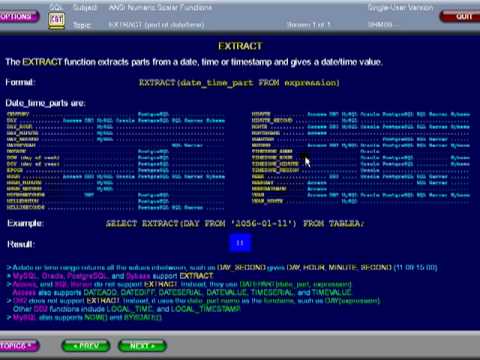Advance with the NEXT button
This screenshot has width=480, height=360.
pyautogui.click(x=142, y=346)
